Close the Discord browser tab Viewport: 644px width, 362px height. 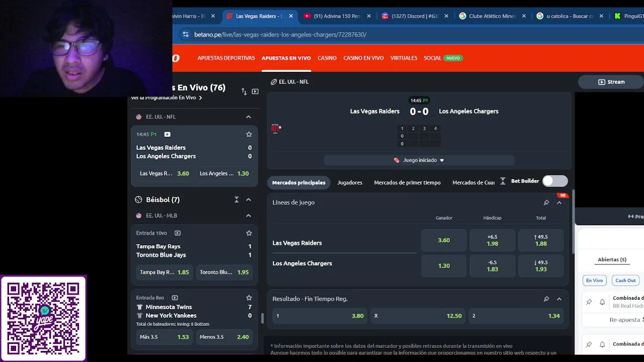coord(446,16)
